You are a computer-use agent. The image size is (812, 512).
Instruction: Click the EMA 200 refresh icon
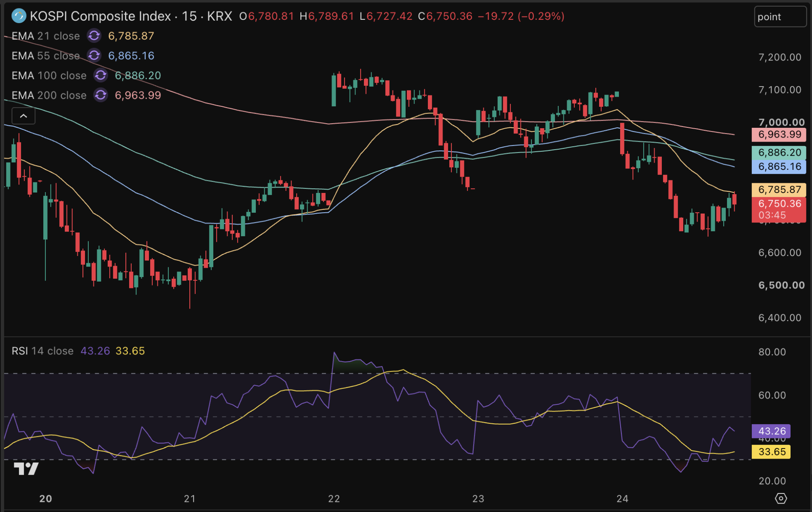pos(101,95)
